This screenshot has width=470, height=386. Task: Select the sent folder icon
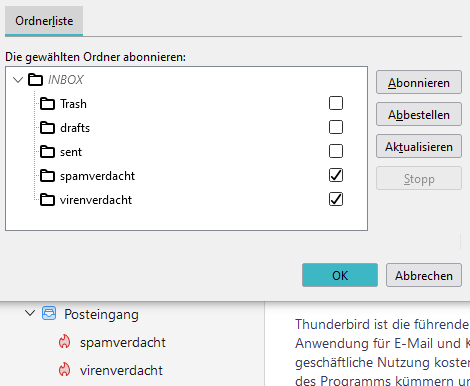click(x=47, y=152)
